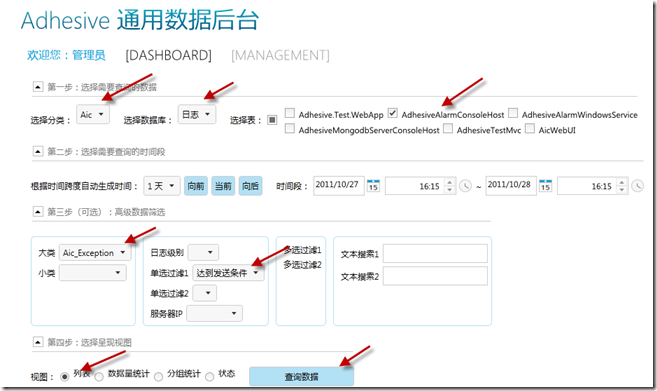Click the 文本搜索2 text field
Image resolution: width=657 pixels, height=391 pixels.
(x=435, y=276)
